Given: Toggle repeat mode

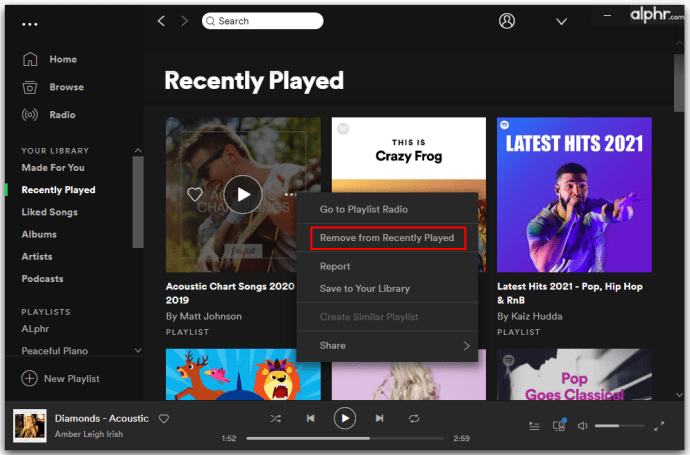Looking at the screenshot, I should click(x=414, y=418).
